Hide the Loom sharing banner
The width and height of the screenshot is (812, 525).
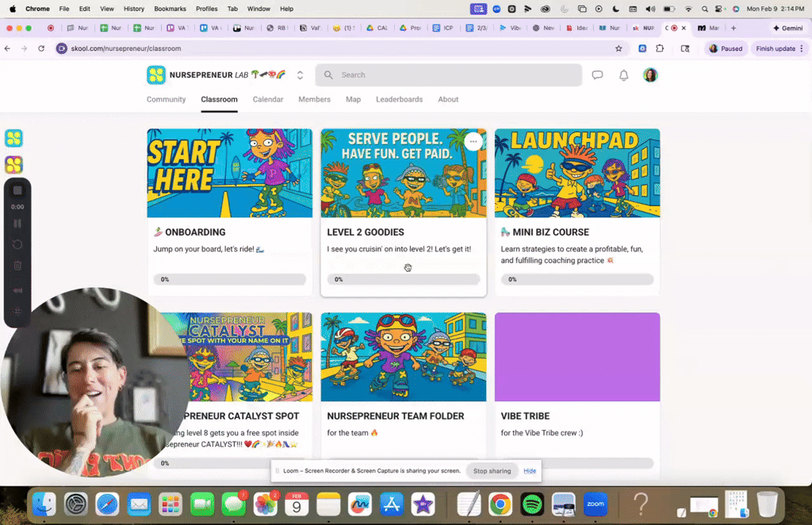(530, 470)
